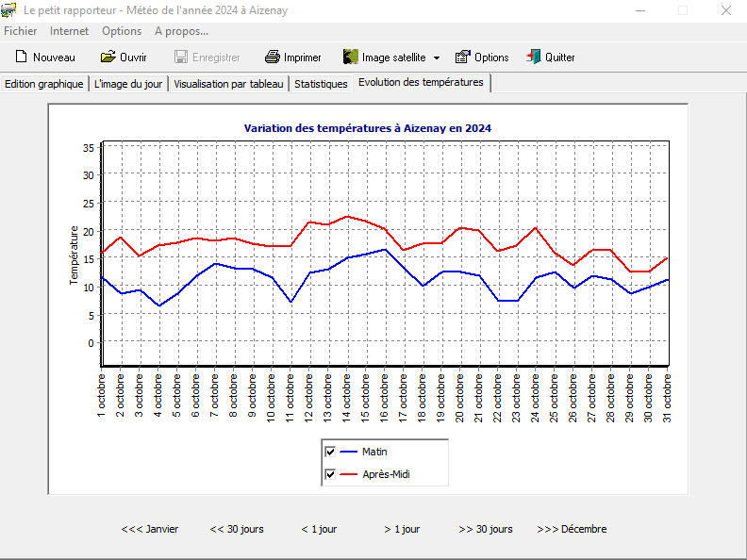Click the greyed Enregistrer floppy disk icon
This screenshot has height=560, width=747.
(181, 57)
